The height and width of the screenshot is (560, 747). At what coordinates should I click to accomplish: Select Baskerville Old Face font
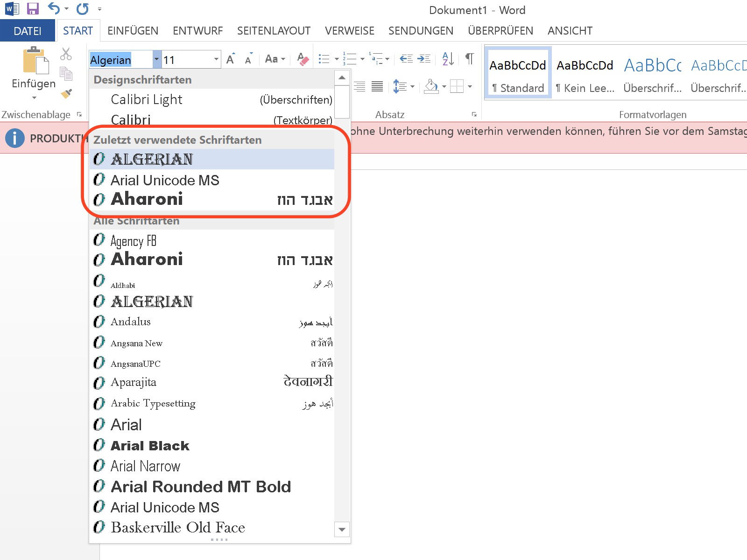212,527
